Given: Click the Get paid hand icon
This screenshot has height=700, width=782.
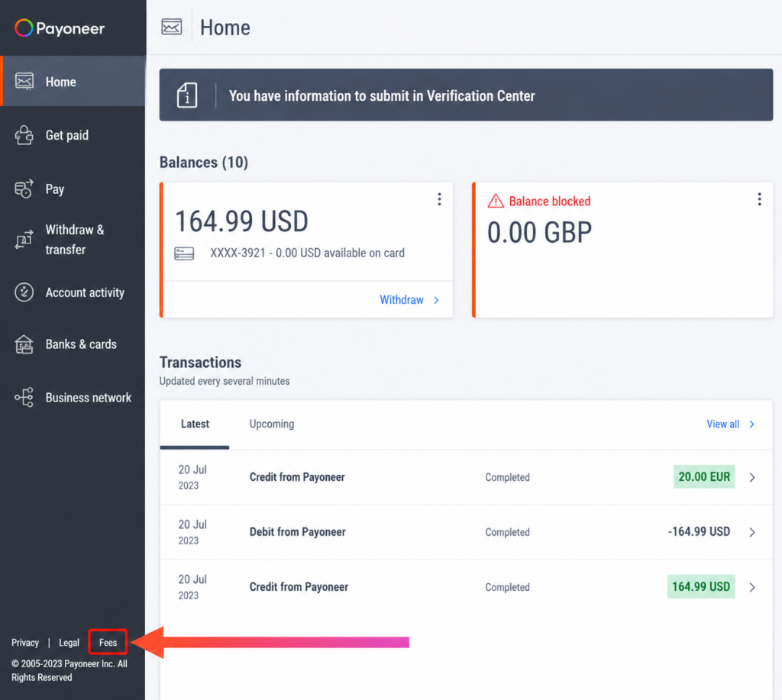Looking at the screenshot, I should [24, 135].
